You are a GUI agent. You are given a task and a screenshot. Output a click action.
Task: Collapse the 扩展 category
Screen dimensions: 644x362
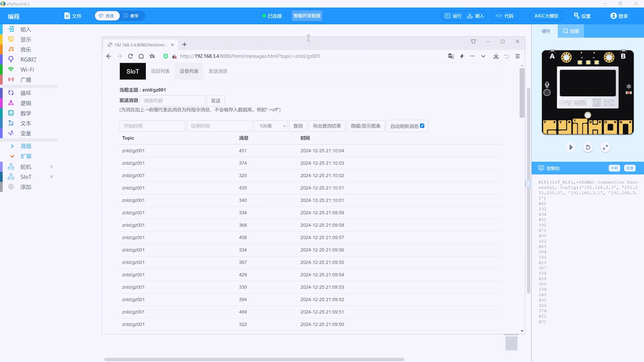click(x=25, y=156)
